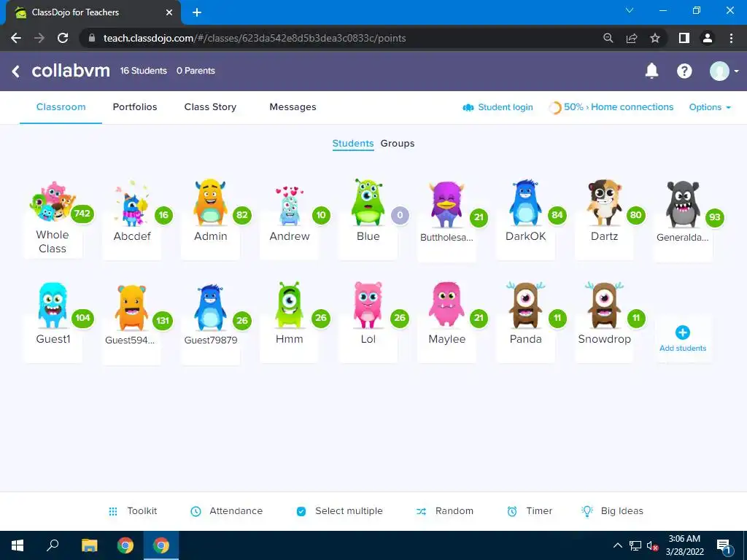This screenshot has height=560, width=747.
Task: Open File Explorer from the taskbar
Action: [89, 545]
